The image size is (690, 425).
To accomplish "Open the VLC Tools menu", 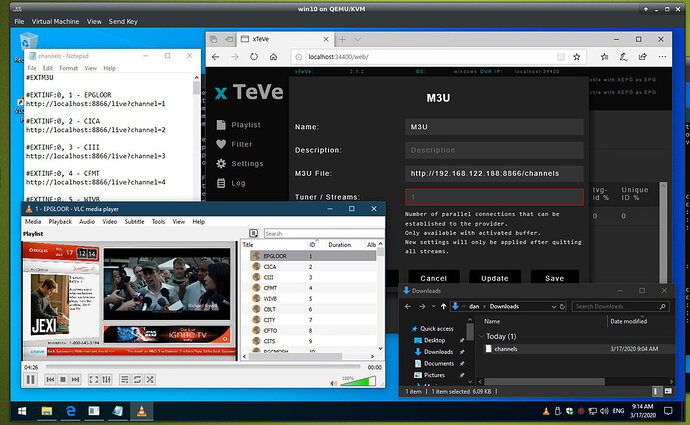I will click(x=158, y=221).
